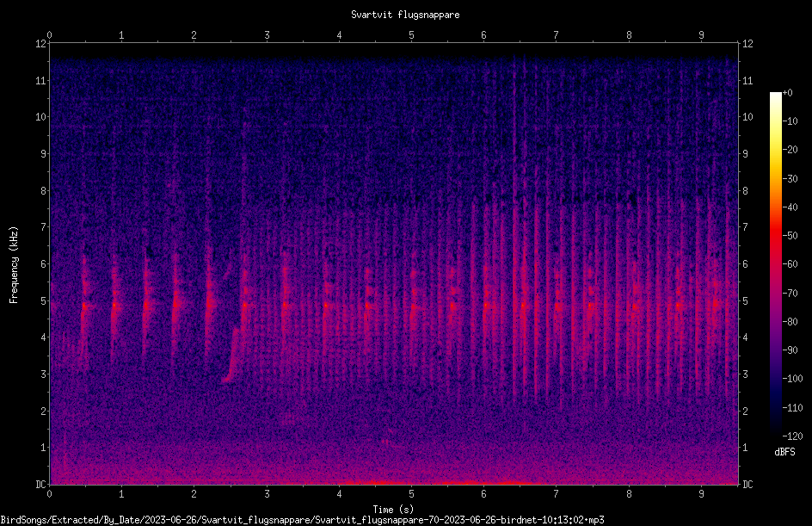The width and height of the screenshot is (812, 526).
Task: Select the "-20" color scale label
Action: point(790,150)
